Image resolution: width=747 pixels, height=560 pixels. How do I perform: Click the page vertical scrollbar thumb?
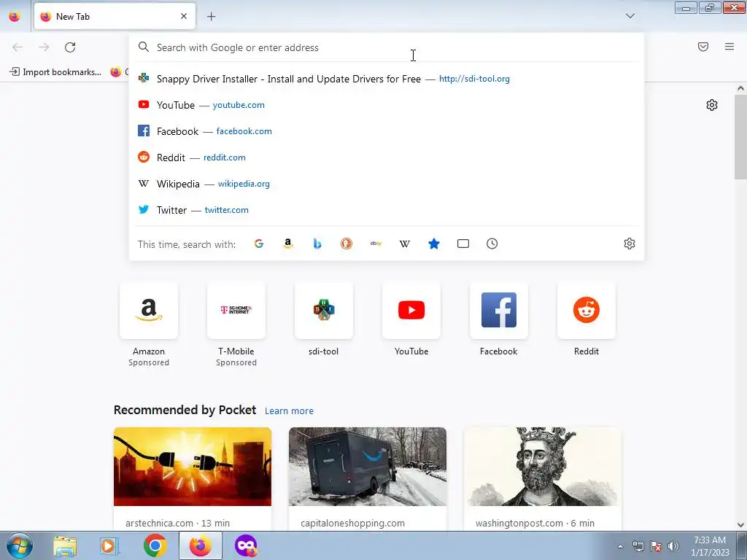(x=740, y=136)
